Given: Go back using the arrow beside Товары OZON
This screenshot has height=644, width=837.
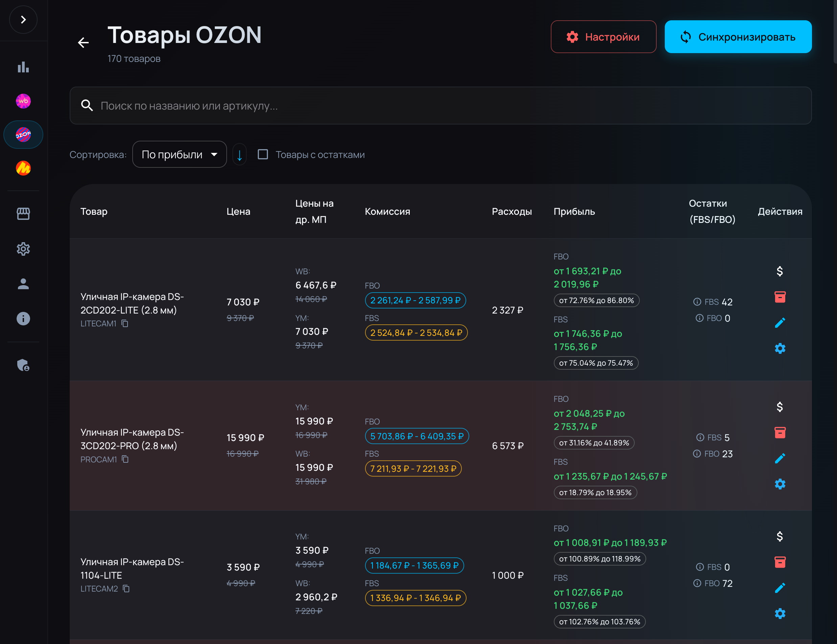Looking at the screenshot, I should [x=83, y=42].
